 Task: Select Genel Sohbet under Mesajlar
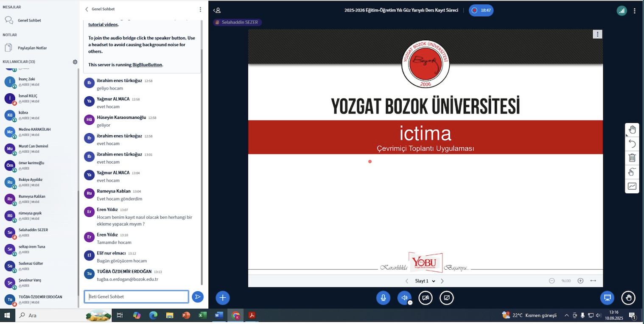click(x=29, y=20)
